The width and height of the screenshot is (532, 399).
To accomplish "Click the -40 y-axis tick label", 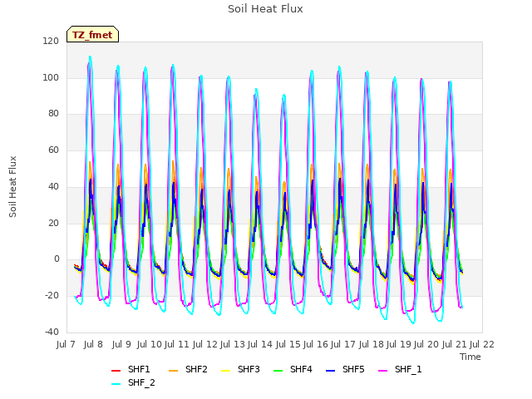I will pyautogui.click(x=52, y=332).
